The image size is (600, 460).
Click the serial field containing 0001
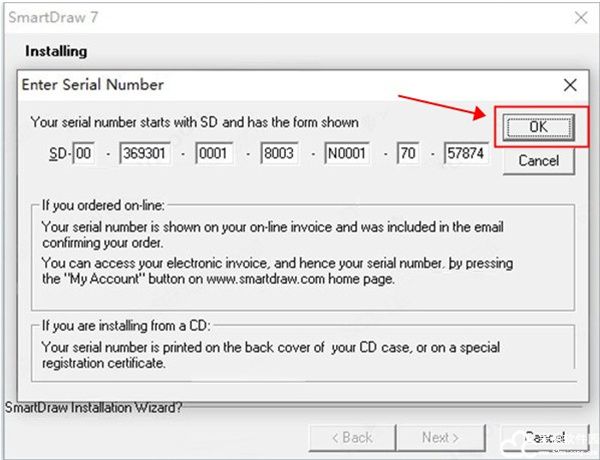[214, 153]
